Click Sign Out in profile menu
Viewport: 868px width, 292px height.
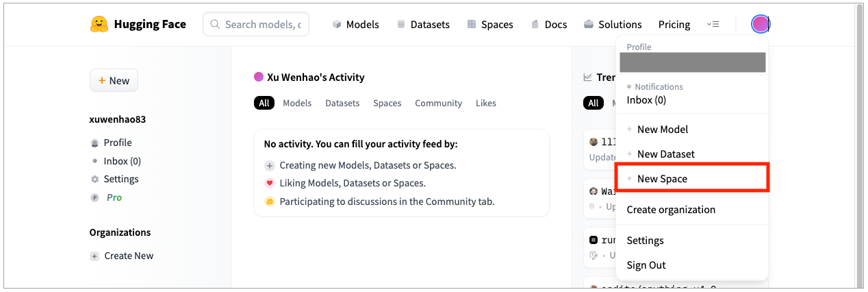pos(646,265)
